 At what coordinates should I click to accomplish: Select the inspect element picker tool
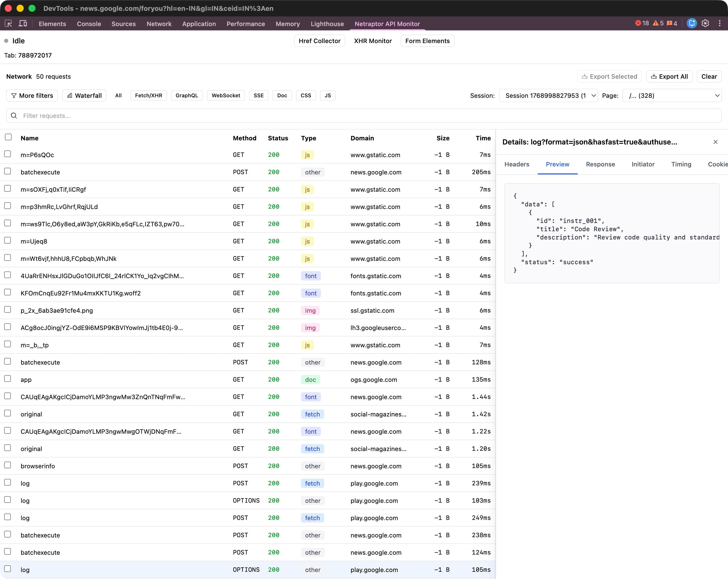click(8, 24)
